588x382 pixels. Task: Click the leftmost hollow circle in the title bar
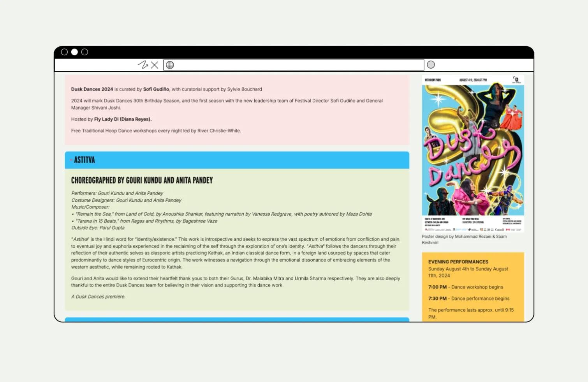(x=64, y=52)
